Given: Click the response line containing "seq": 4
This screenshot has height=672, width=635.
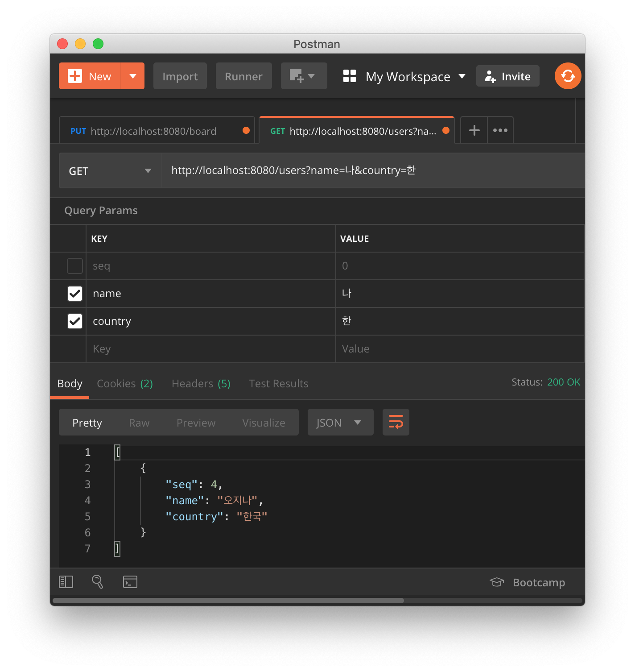Looking at the screenshot, I should (194, 485).
